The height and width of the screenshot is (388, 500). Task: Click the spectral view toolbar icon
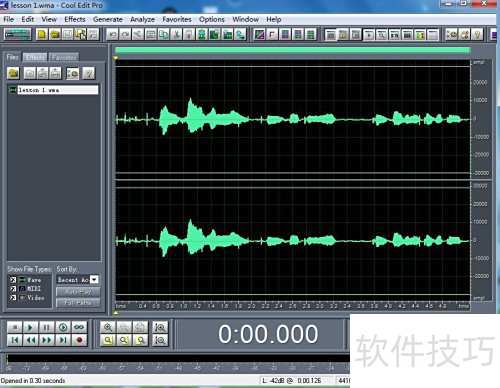pyautogui.click(x=259, y=34)
